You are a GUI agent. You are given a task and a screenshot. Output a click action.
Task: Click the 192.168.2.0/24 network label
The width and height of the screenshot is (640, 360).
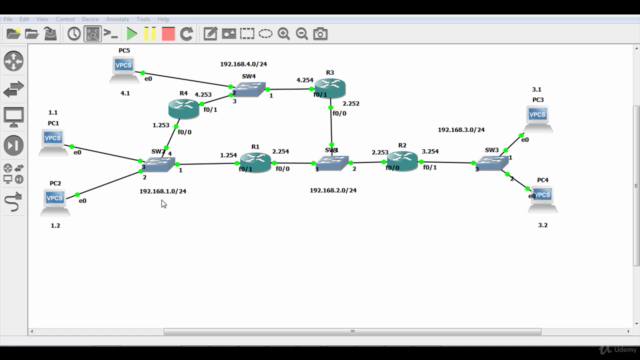coord(333,190)
